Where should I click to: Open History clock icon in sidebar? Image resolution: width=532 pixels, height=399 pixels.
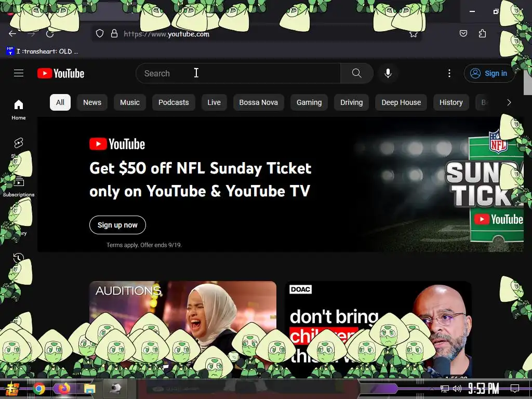tap(19, 258)
